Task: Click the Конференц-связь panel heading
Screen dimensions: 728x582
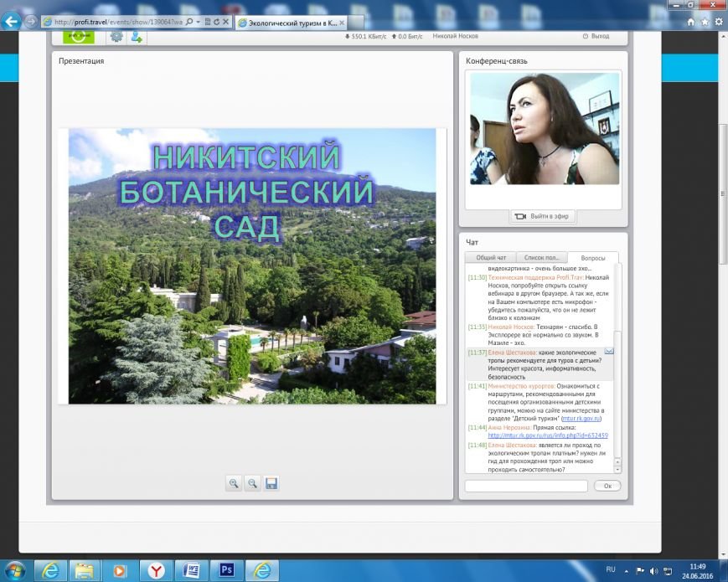Action: 496,61
